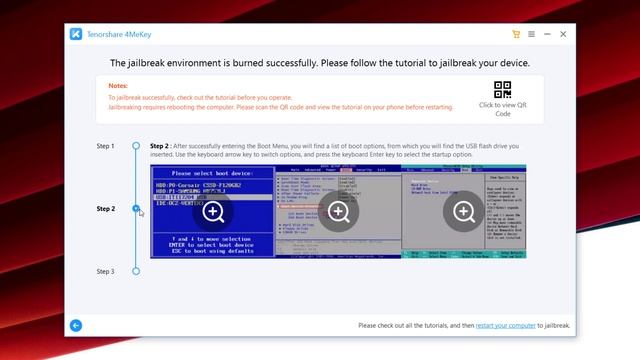Click the "Step 1" label
Viewport: 640px width, 360px height.
pos(105,146)
